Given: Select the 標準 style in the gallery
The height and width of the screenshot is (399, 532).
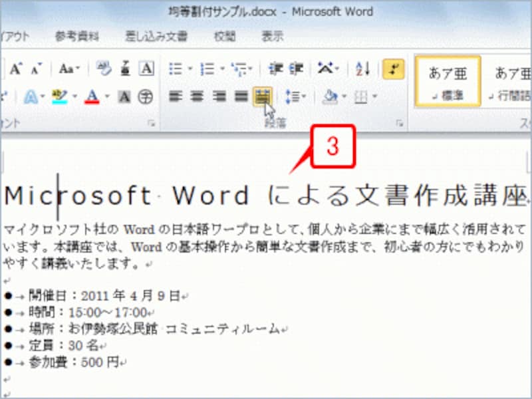Looking at the screenshot, I should pos(448,81).
